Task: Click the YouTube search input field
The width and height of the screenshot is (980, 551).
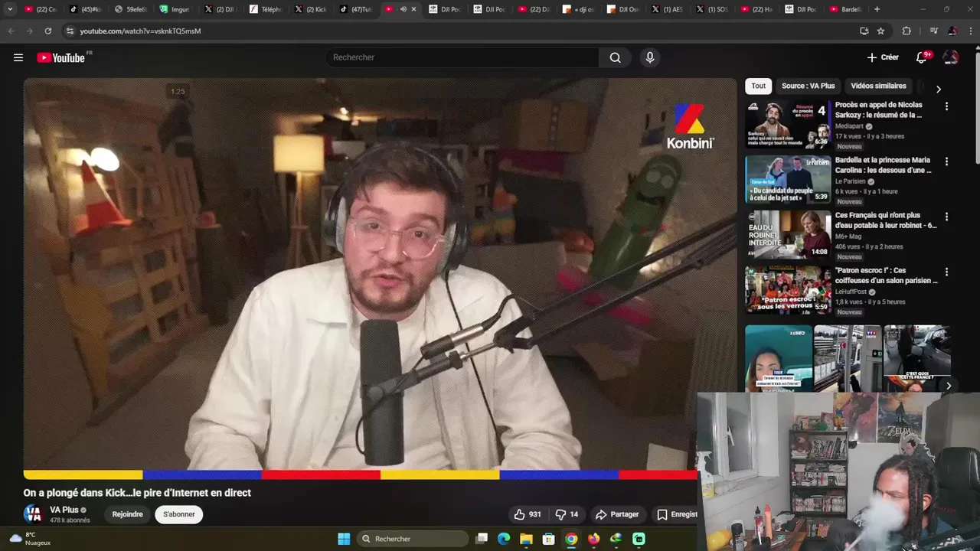Action: pos(462,57)
